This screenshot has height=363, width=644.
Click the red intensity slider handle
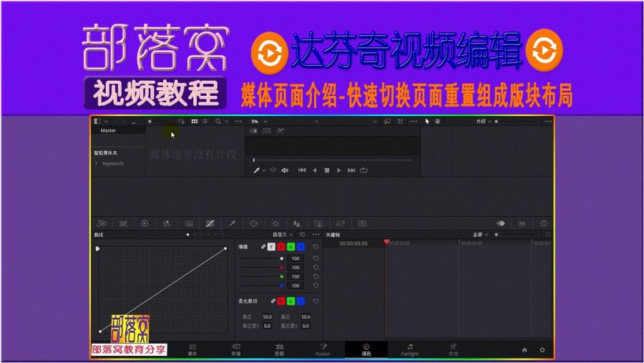point(281,268)
